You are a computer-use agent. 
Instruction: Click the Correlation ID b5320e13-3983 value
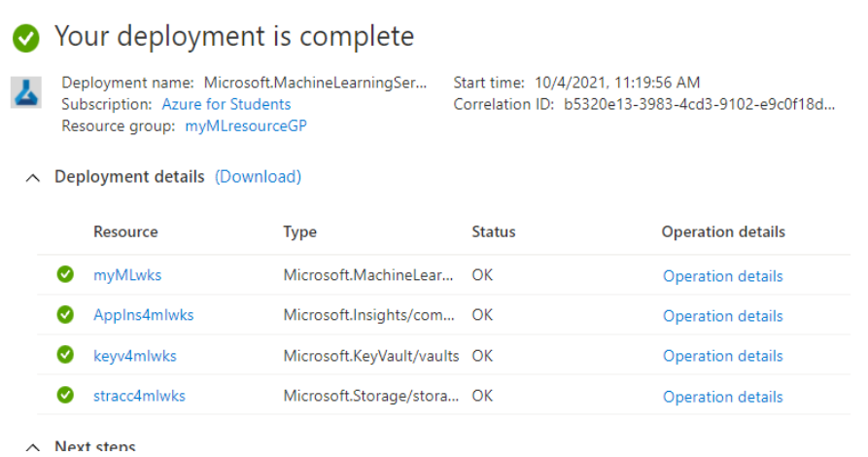(x=699, y=104)
